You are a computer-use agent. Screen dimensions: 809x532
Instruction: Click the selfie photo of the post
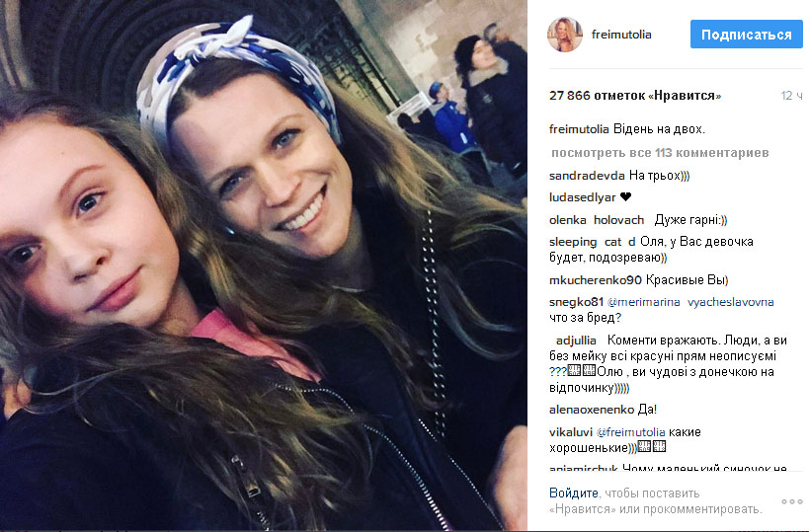[263, 266]
